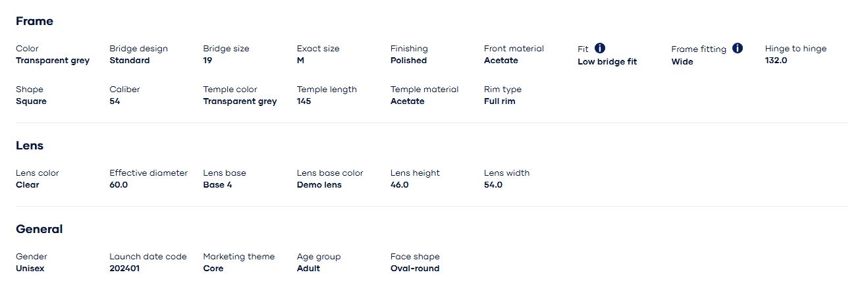The width and height of the screenshot is (868, 287).
Task: Click the Wide frame fitting value
Action: pyautogui.click(x=682, y=62)
